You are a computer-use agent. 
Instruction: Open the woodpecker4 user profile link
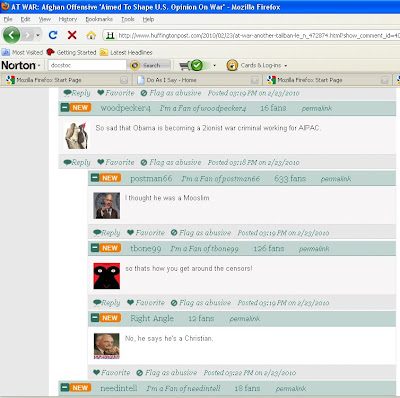(x=126, y=108)
